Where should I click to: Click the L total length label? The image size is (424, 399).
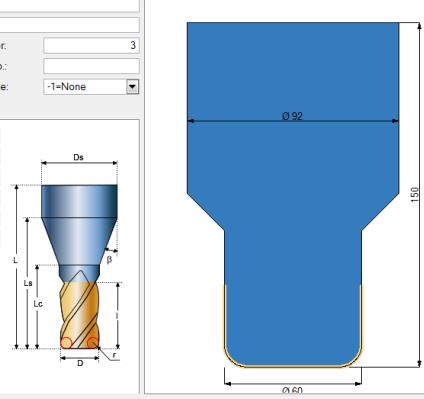tap(15, 260)
